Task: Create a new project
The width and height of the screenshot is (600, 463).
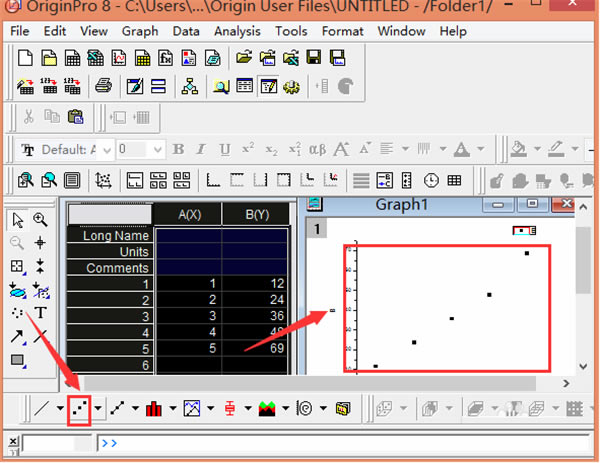Action: tap(25, 58)
